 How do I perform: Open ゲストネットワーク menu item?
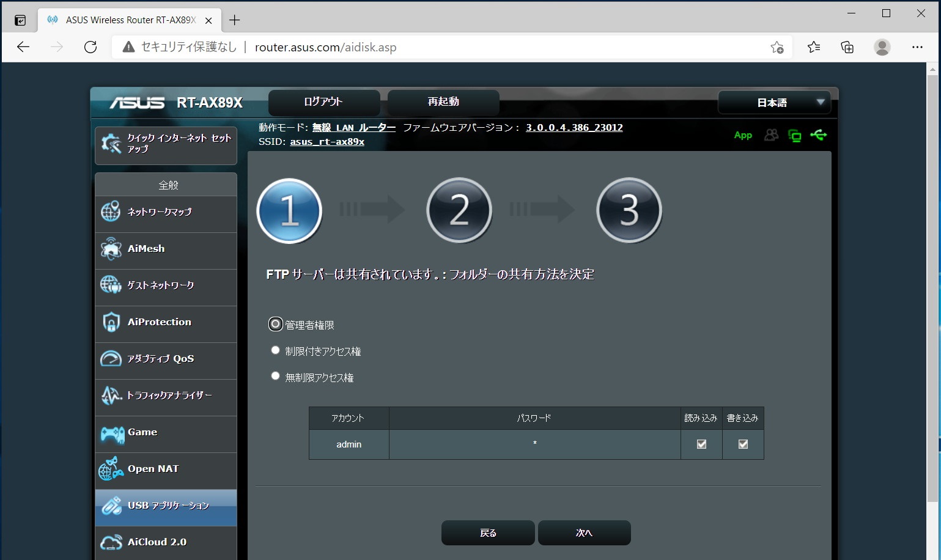pyautogui.click(x=166, y=287)
